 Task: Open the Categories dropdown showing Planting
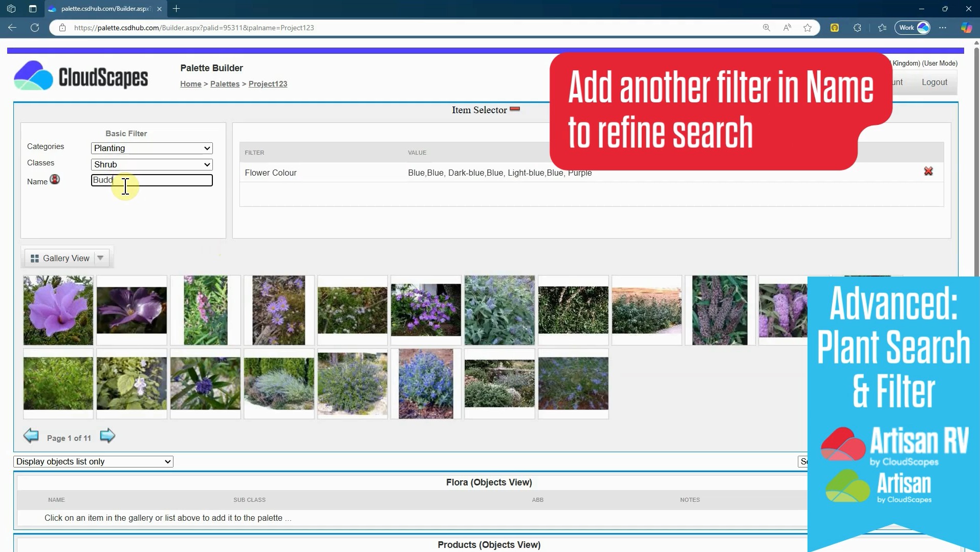(x=151, y=148)
